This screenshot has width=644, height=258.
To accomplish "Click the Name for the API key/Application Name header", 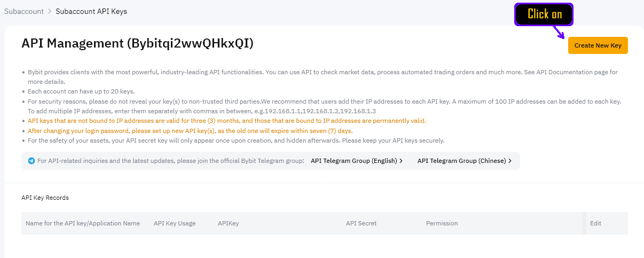I will coord(83,223).
